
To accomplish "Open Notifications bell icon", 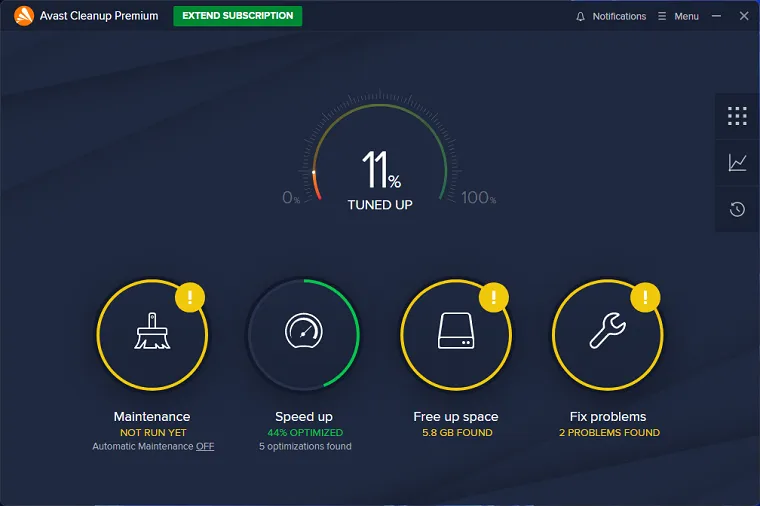I will (580, 16).
